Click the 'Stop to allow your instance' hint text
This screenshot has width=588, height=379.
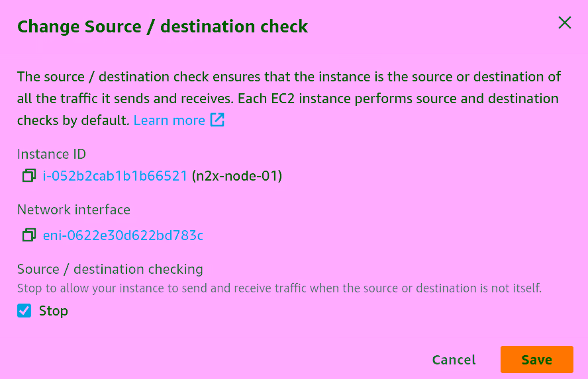[x=279, y=288]
